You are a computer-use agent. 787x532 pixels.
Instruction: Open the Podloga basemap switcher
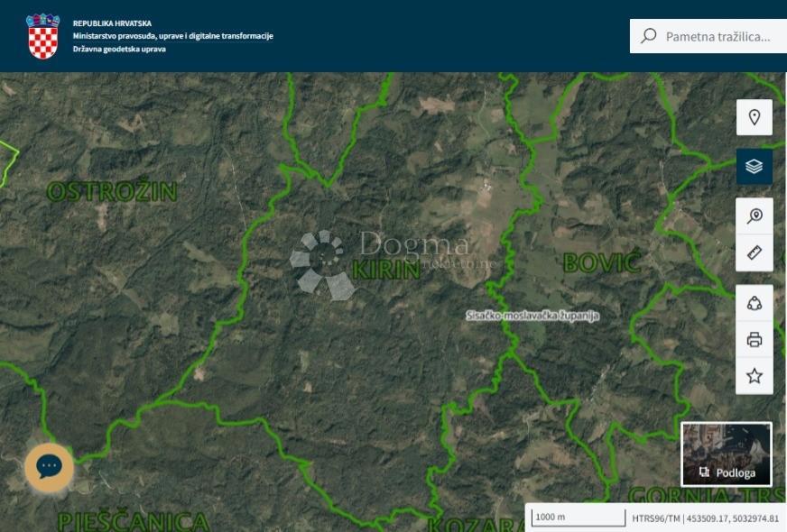tap(727, 454)
